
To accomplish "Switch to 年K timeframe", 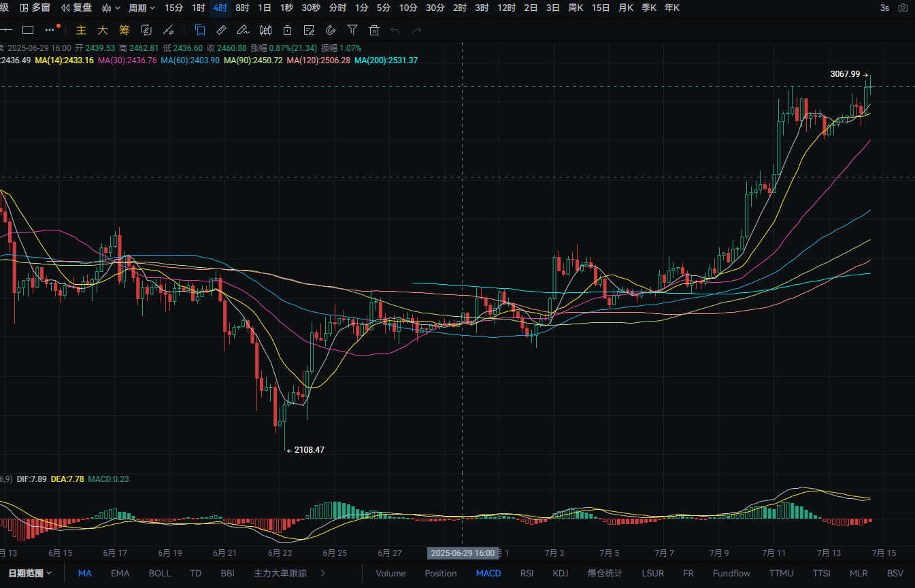I will [671, 7].
